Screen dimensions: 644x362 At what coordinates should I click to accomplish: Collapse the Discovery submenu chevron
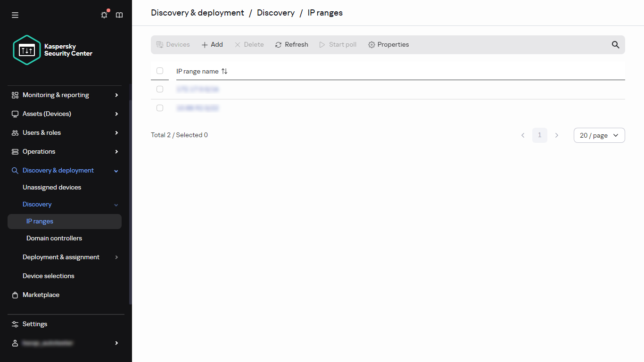[116, 204]
